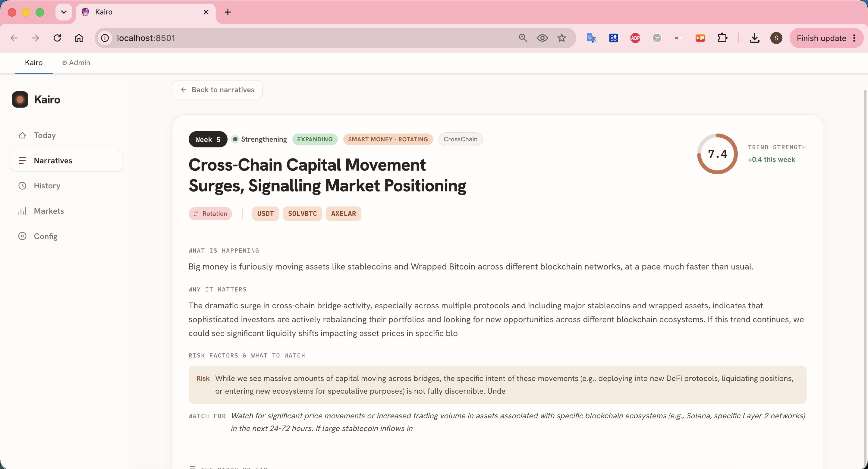Open the Chrome three-dot menu
Image resolution: width=868 pixels, height=469 pixels.
[854, 38]
